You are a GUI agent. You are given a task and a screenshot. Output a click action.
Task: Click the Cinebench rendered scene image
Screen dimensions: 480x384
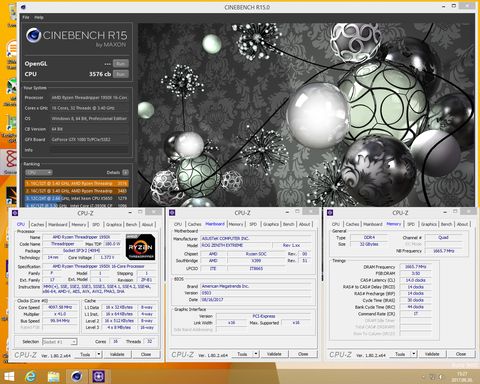click(x=306, y=114)
